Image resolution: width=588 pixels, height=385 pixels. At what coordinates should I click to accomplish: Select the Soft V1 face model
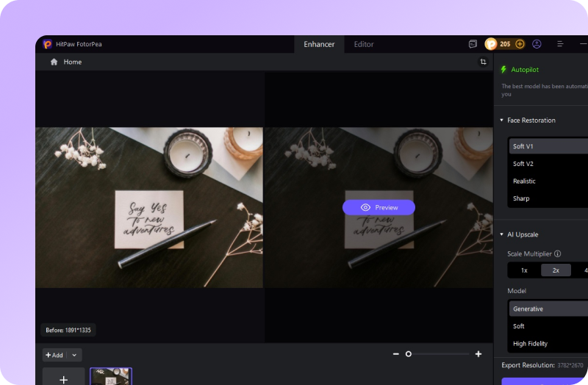548,146
